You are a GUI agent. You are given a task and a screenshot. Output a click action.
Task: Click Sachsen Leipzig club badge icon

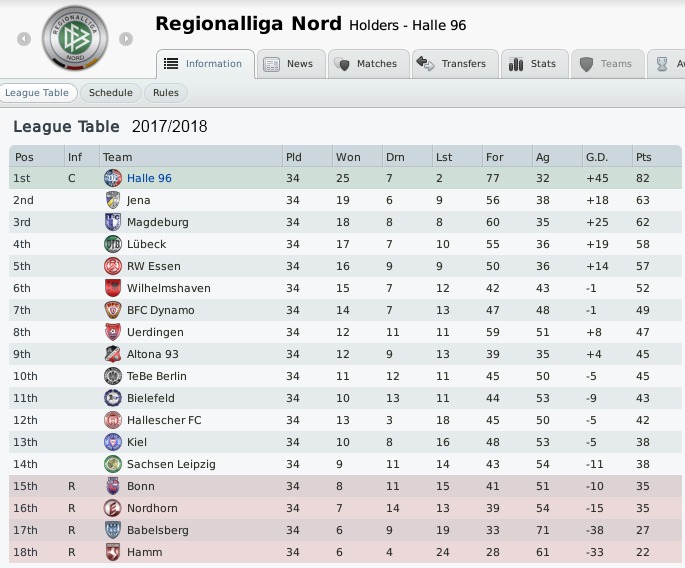pyautogui.click(x=112, y=464)
